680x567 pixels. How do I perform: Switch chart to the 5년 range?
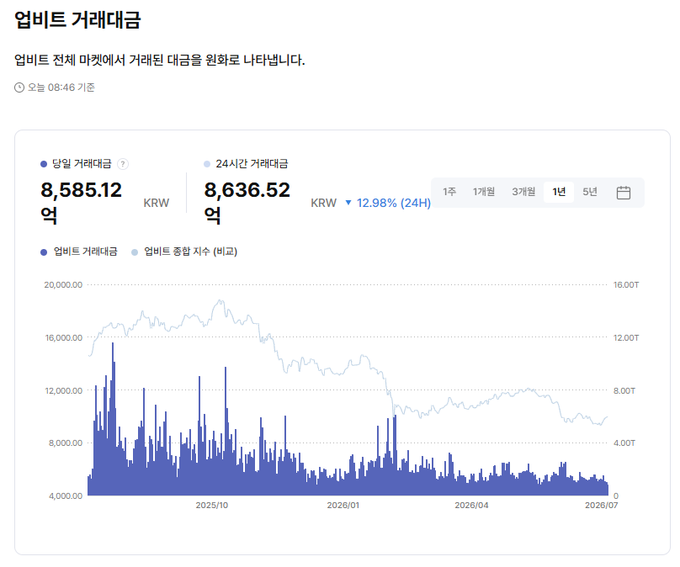click(590, 192)
